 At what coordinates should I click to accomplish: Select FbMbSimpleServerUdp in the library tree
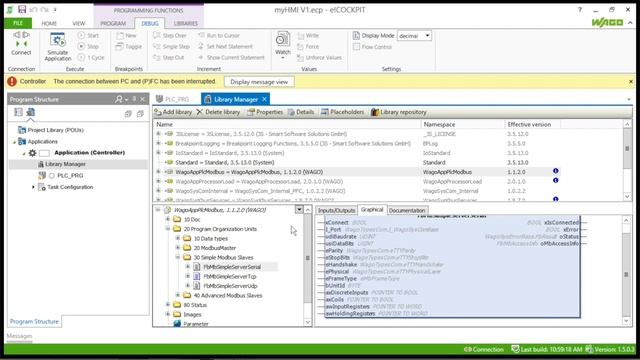(x=230, y=286)
